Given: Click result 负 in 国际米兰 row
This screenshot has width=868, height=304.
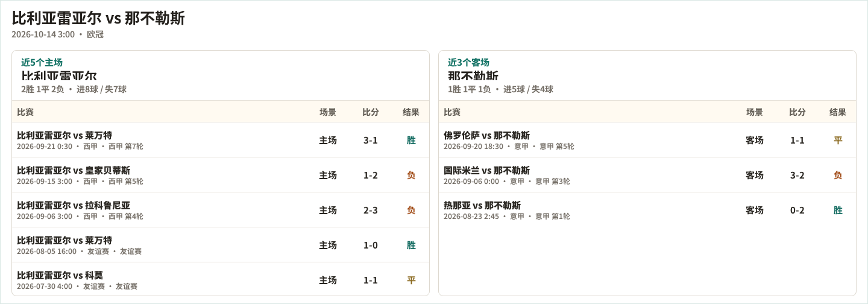Looking at the screenshot, I should pyautogui.click(x=838, y=176).
